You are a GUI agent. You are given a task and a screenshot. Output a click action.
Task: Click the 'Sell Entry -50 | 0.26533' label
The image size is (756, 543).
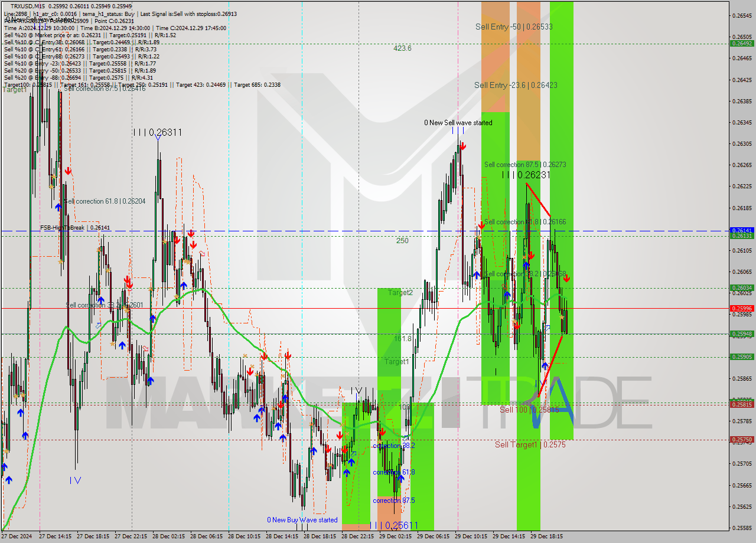[x=514, y=27]
